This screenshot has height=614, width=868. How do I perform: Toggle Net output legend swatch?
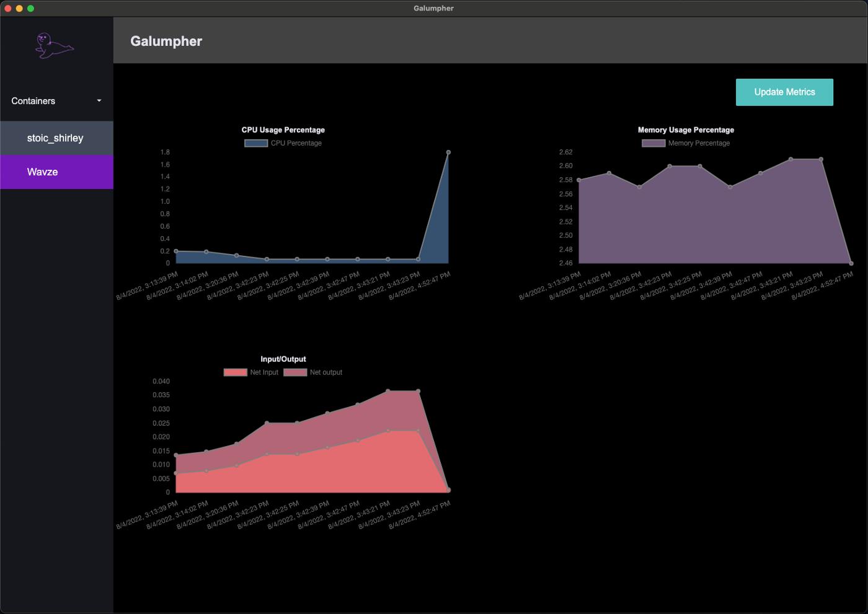coord(295,372)
